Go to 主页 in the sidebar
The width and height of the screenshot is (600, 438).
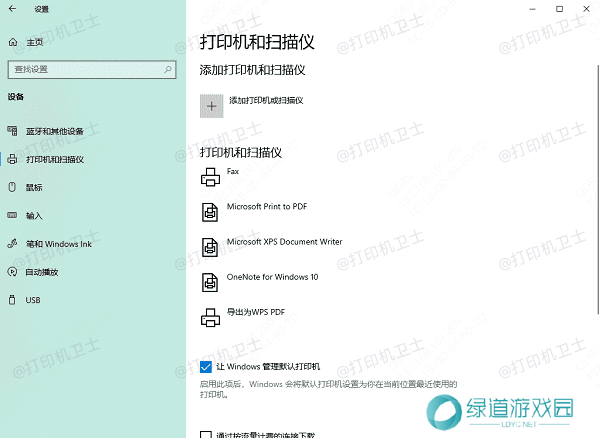point(34,42)
